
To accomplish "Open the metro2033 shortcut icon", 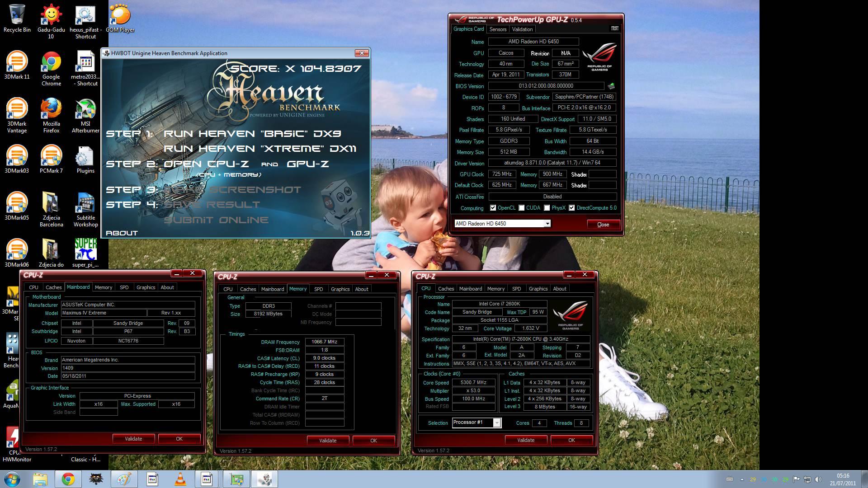I will pyautogui.click(x=85, y=68).
